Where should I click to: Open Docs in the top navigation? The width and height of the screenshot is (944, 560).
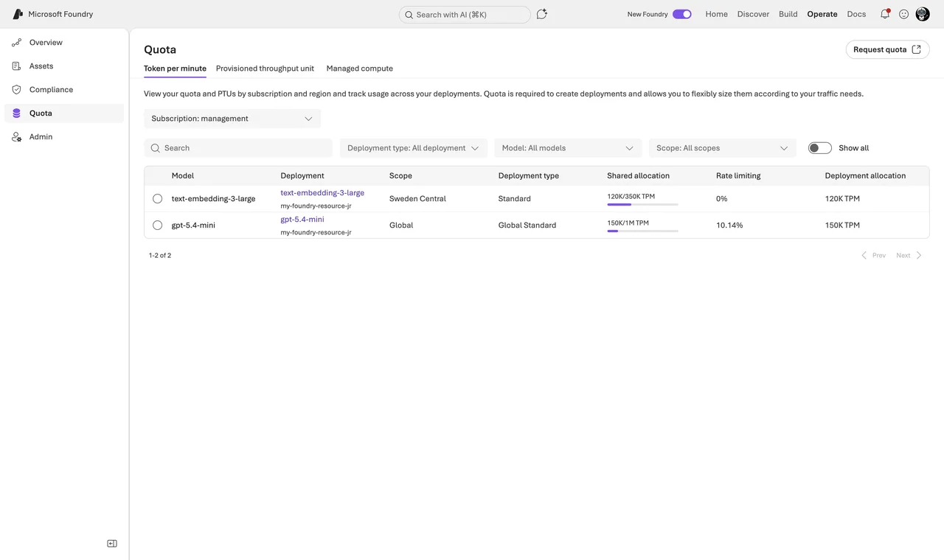click(856, 14)
